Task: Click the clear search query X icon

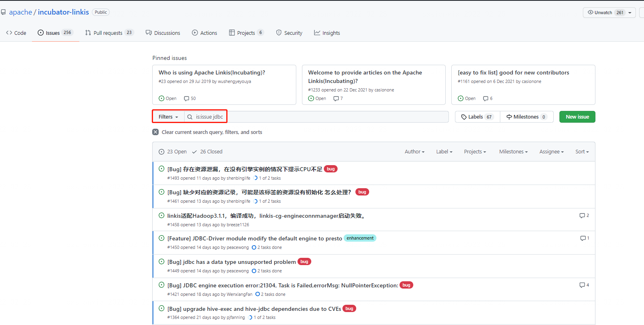Action: point(155,132)
